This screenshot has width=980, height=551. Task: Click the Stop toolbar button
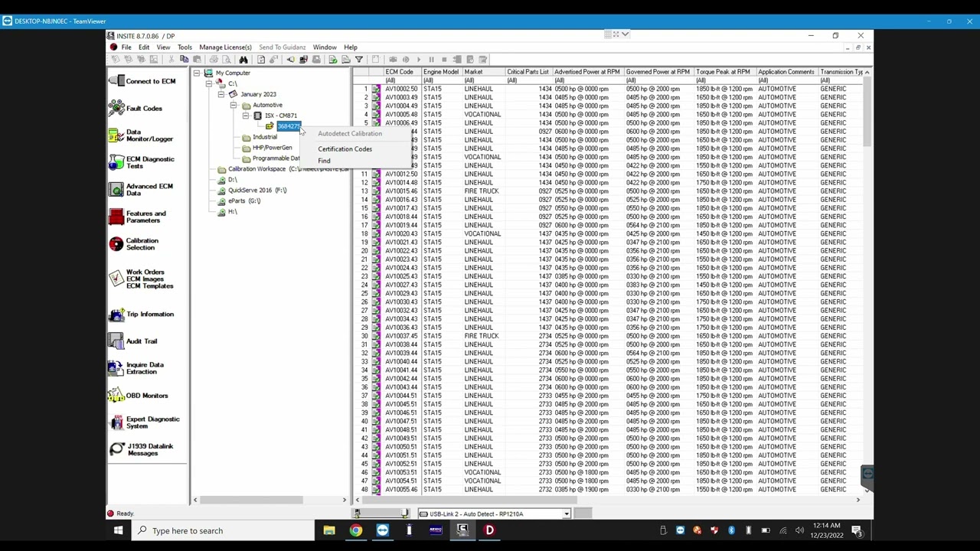pos(444,60)
